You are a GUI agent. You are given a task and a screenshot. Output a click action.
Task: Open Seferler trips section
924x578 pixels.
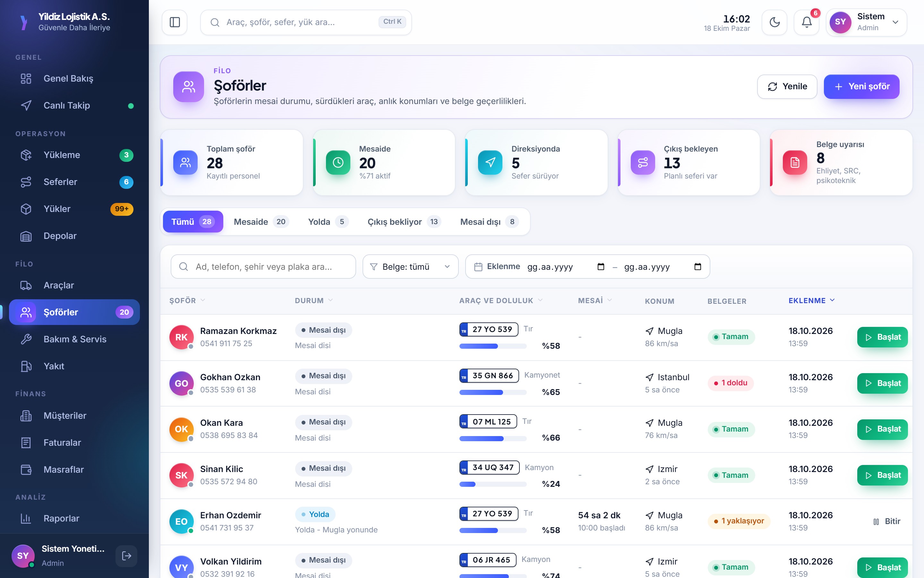coord(74,181)
